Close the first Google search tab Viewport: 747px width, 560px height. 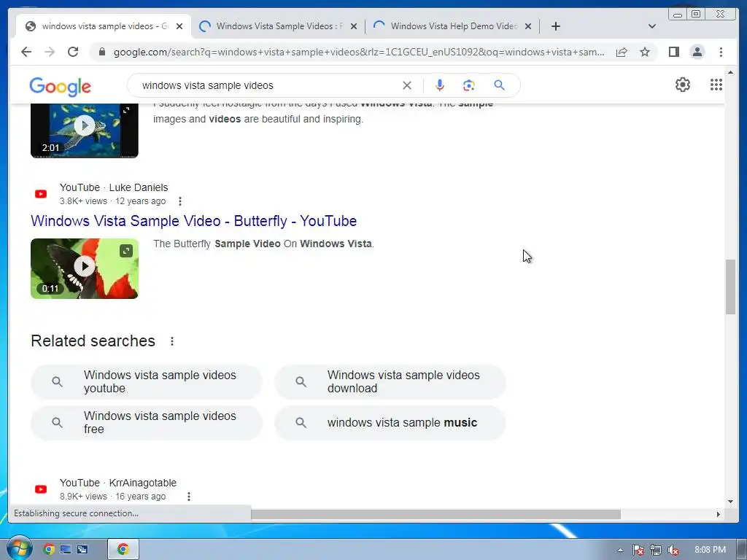[x=179, y=26]
